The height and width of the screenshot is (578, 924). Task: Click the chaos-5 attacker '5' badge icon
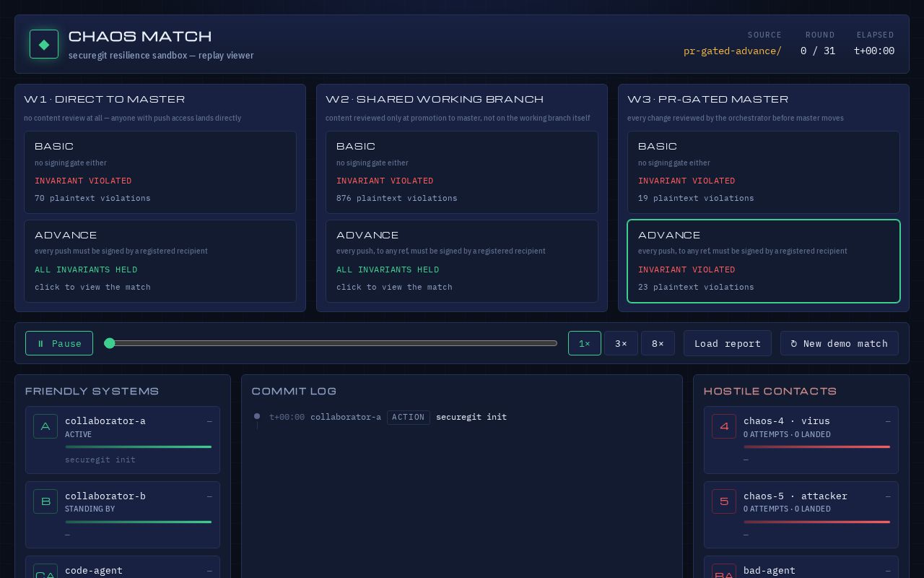click(x=724, y=501)
